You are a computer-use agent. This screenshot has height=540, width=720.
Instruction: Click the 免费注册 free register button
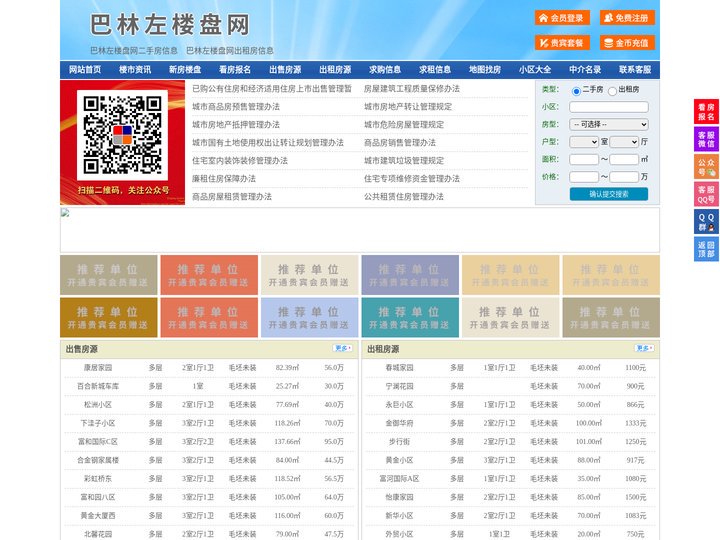click(627, 18)
